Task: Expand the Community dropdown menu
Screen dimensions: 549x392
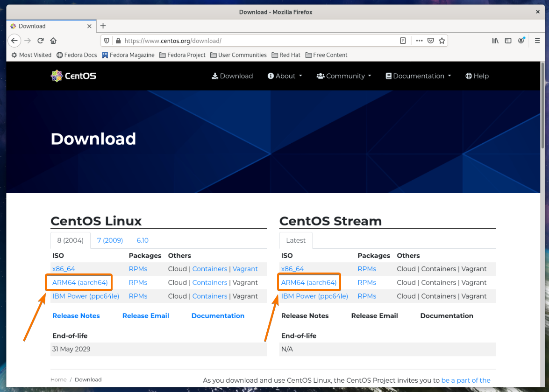Action: pyautogui.click(x=344, y=76)
